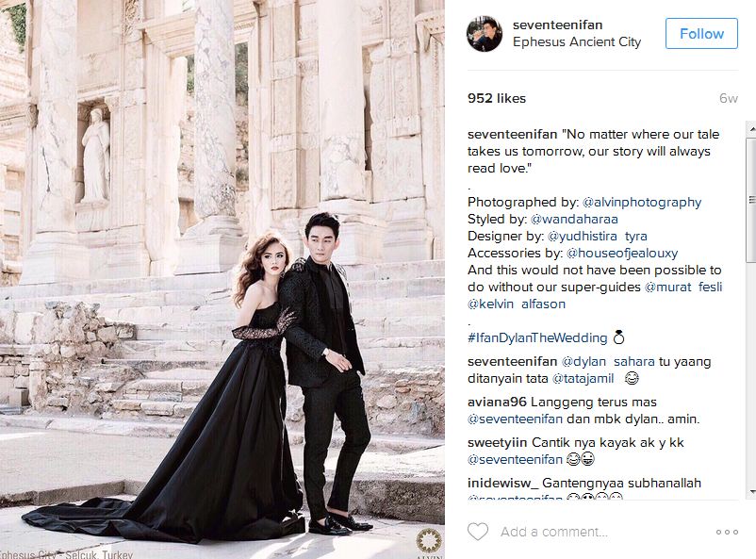Viewport: 756px width, 559px height.
Task: Click the scrollbar up arrow
Action: (x=751, y=129)
